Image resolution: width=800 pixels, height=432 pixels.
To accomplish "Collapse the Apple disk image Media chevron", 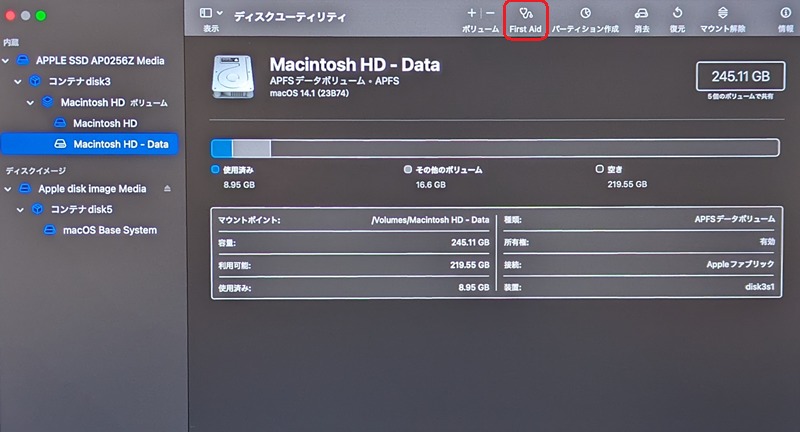I will click(x=8, y=189).
